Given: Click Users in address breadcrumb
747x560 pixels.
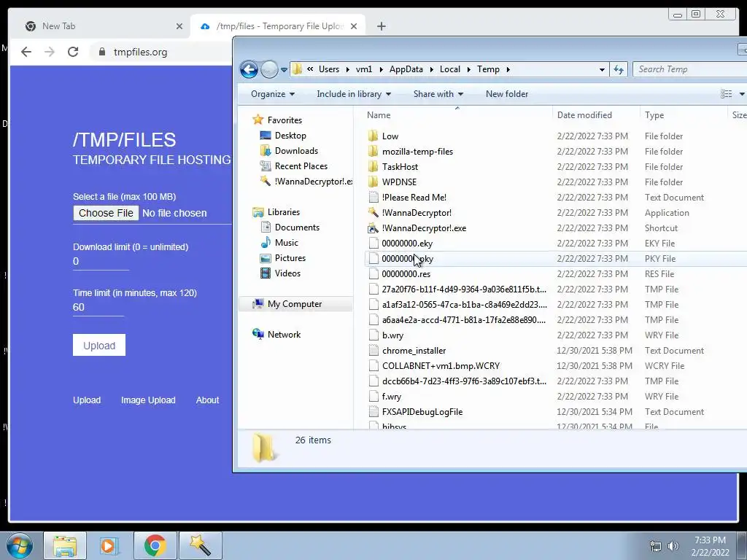Looking at the screenshot, I should click(329, 69).
